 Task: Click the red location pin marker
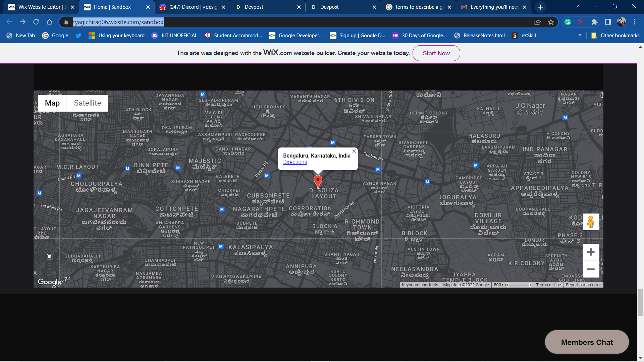(x=318, y=181)
